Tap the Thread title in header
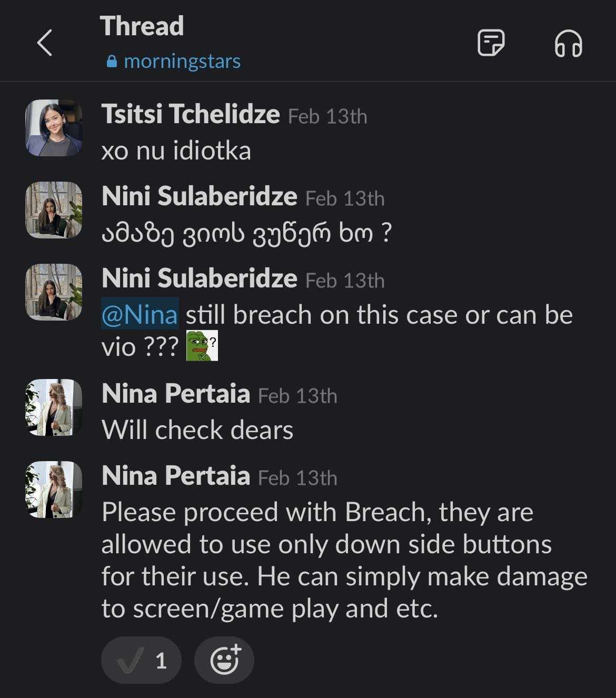This screenshot has width=616, height=698. coord(142,26)
